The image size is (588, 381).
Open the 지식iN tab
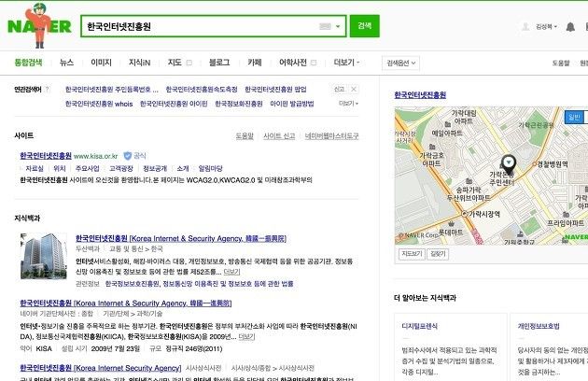(139, 63)
